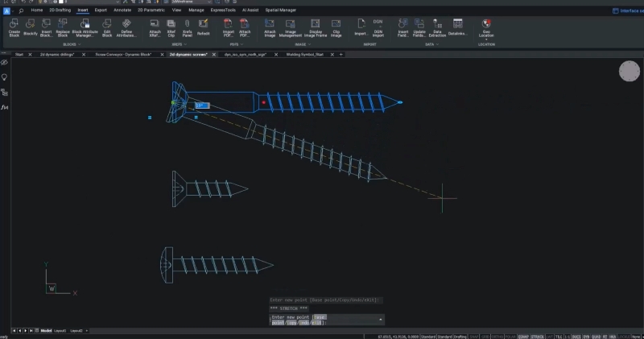This screenshot has height=339, width=644.
Task: Click the Update Fields tool
Action: click(419, 28)
